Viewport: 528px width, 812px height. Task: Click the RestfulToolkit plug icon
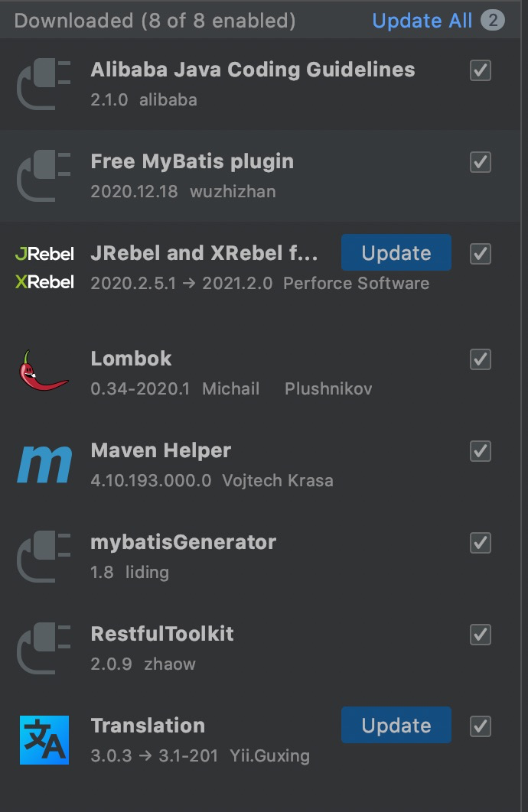(44, 648)
